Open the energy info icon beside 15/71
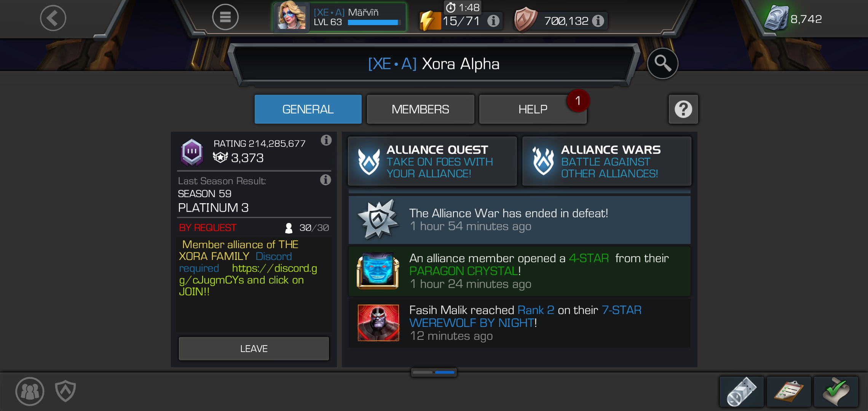The width and height of the screenshot is (868, 411). [493, 21]
